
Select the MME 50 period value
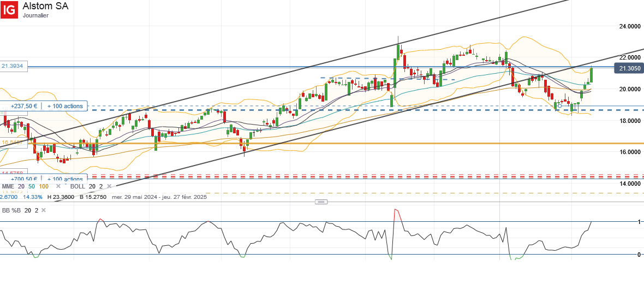32,186
